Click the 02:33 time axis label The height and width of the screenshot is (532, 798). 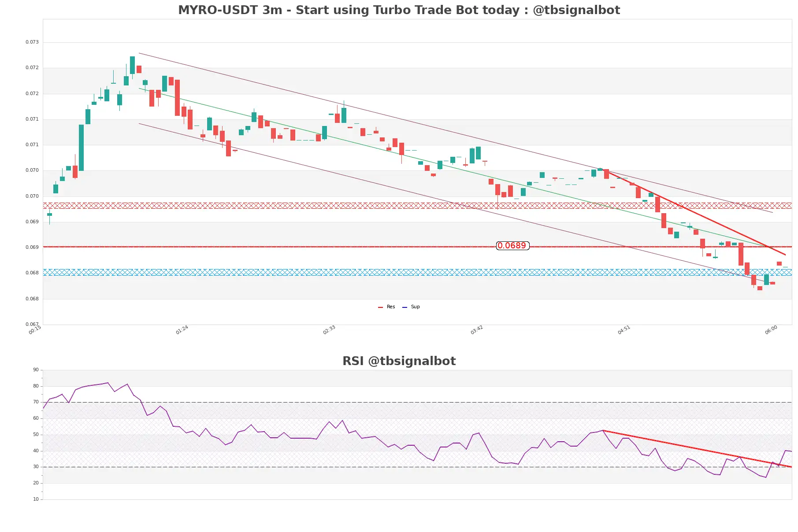coord(329,330)
